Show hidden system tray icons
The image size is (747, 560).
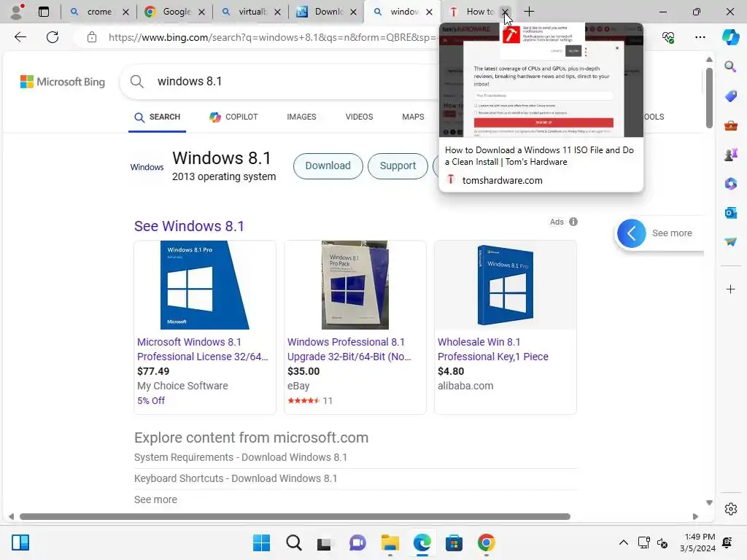[x=623, y=542]
